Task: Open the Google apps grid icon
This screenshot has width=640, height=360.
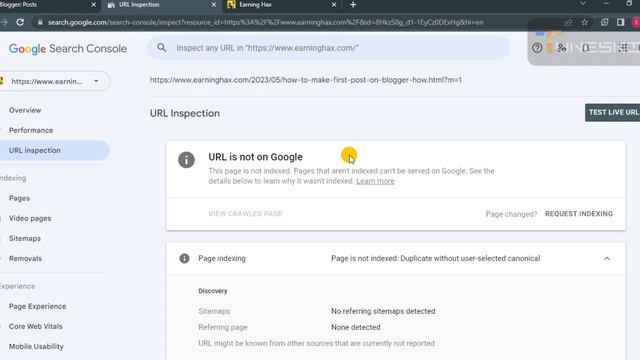Action: [x=623, y=48]
